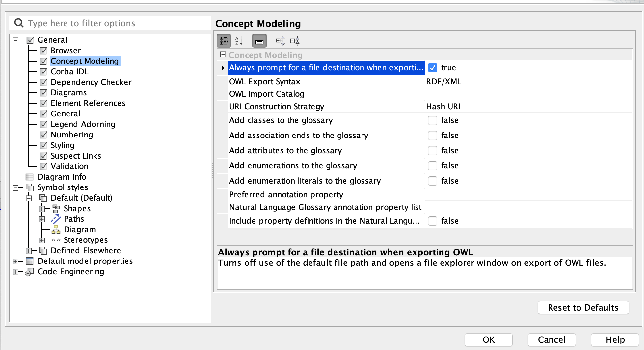Enable Add enumerations to the glossary checkbox
The height and width of the screenshot is (350, 644).
coord(433,166)
